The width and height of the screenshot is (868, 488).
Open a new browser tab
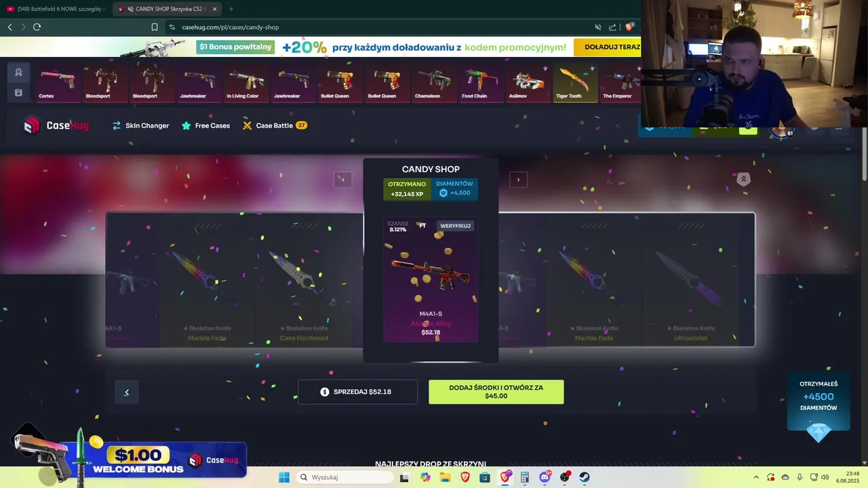(x=231, y=9)
